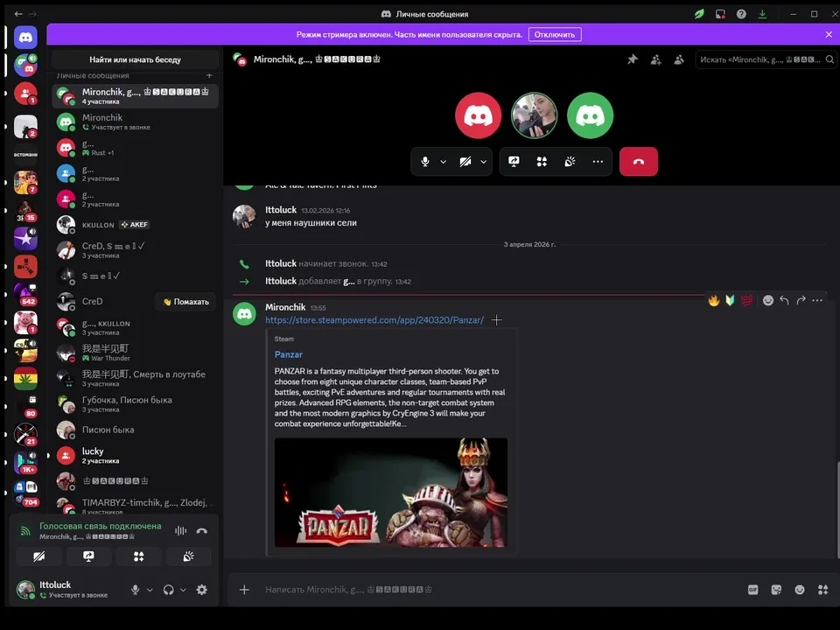Open Губочка, Писюн быка group chat

coord(135,404)
